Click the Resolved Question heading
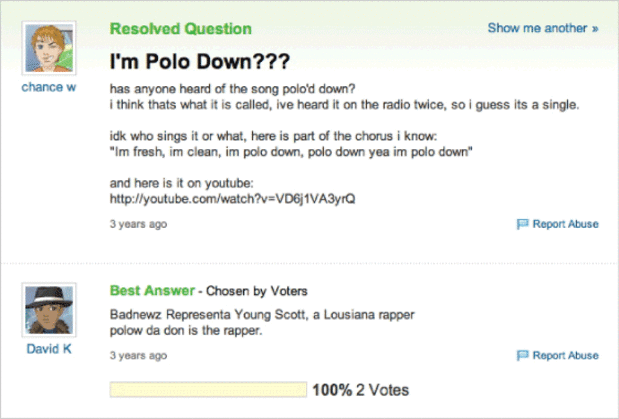The height and width of the screenshot is (419, 619). [180, 29]
